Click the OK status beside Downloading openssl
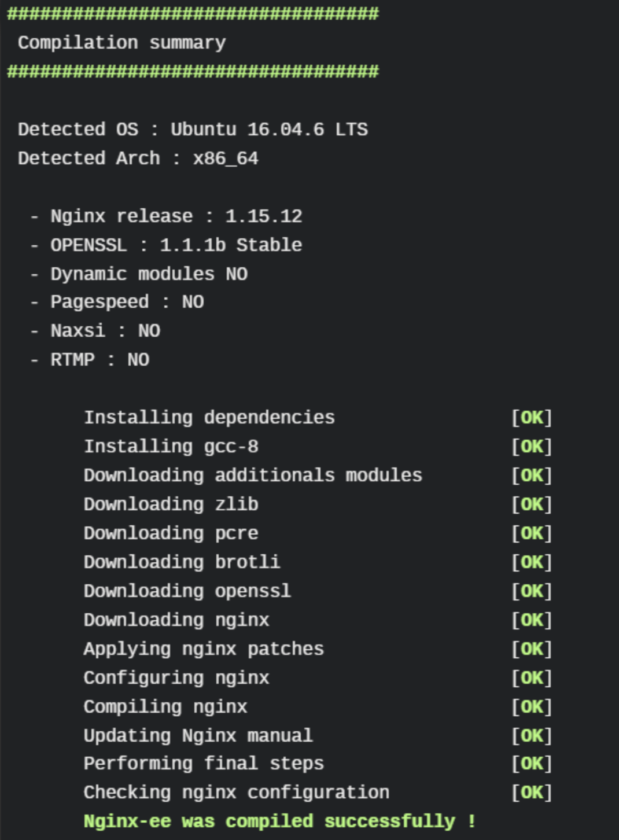This screenshot has height=840, width=619. click(x=532, y=591)
